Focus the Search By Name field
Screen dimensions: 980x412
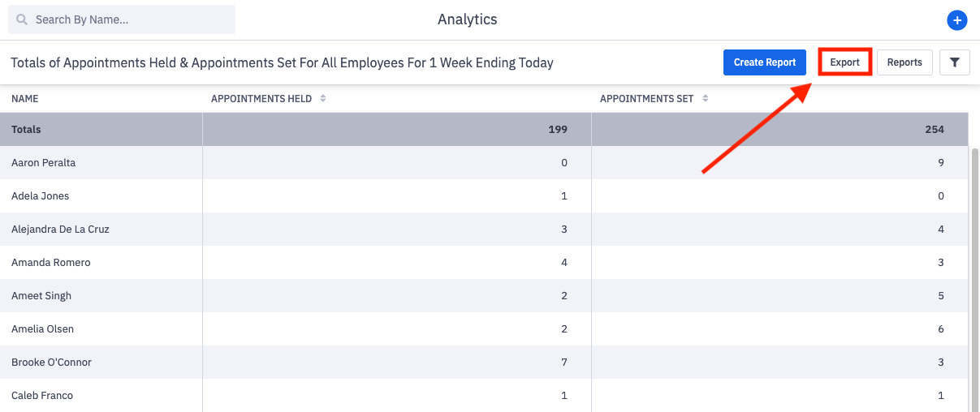click(130, 19)
